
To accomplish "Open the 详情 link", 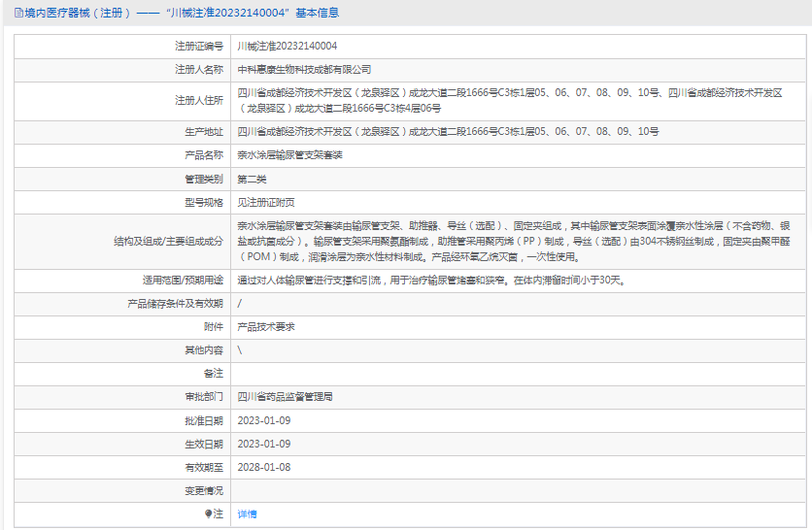I will point(247,513).
